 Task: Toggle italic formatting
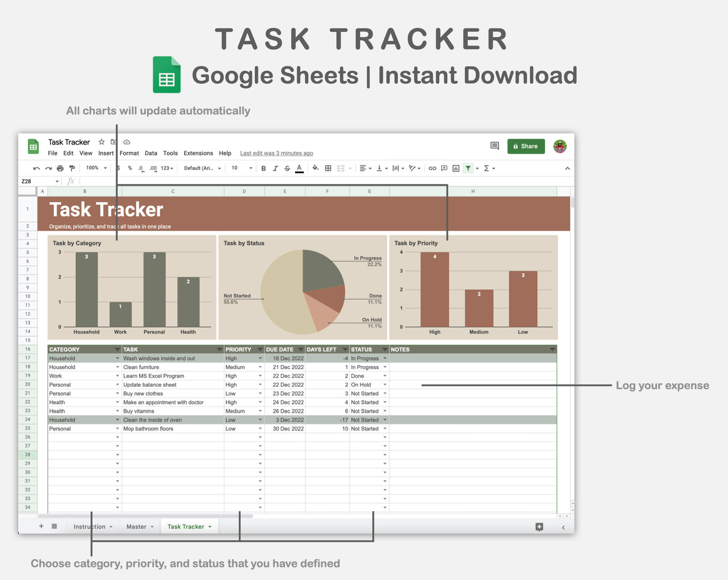(275, 168)
